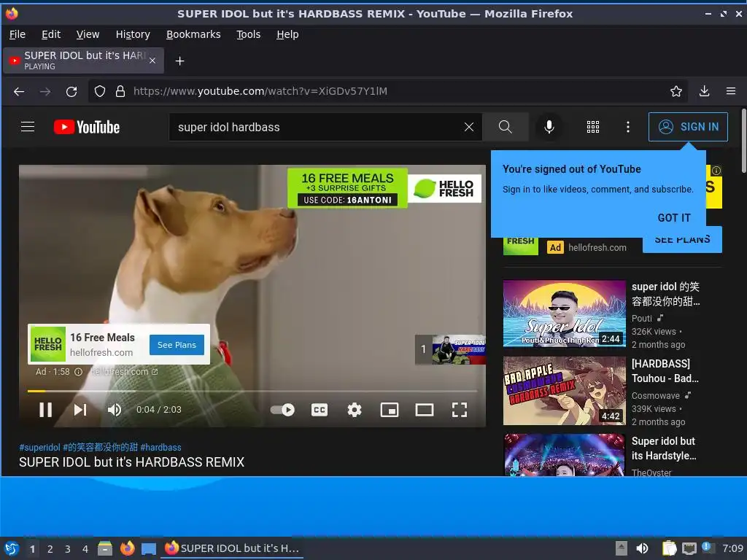This screenshot has height=560, width=747.
Task: Open YouTube settings three-dot menu
Action: pyautogui.click(x=628, y=127)
